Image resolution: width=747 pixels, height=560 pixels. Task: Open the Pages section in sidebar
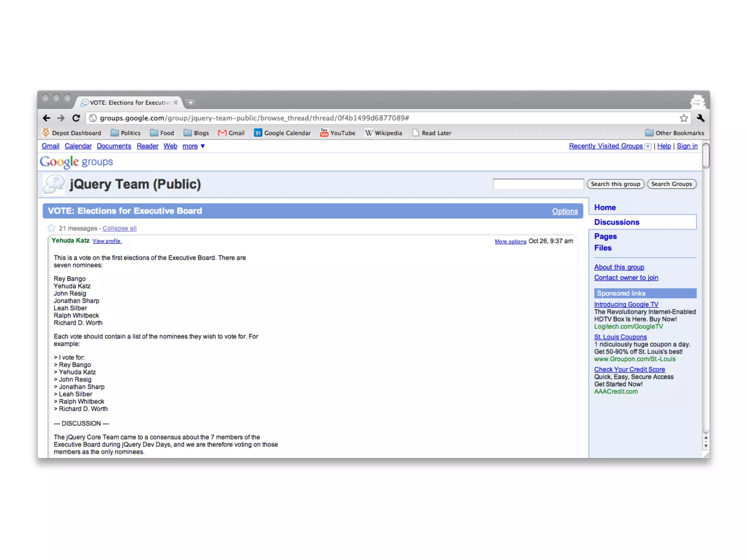[605, 236]
